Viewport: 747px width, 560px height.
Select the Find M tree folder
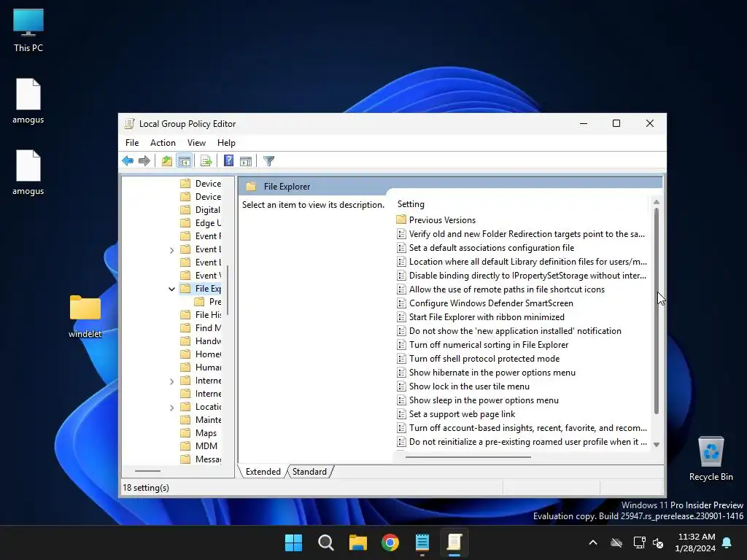pyautogui.click(x=201, y=328)
